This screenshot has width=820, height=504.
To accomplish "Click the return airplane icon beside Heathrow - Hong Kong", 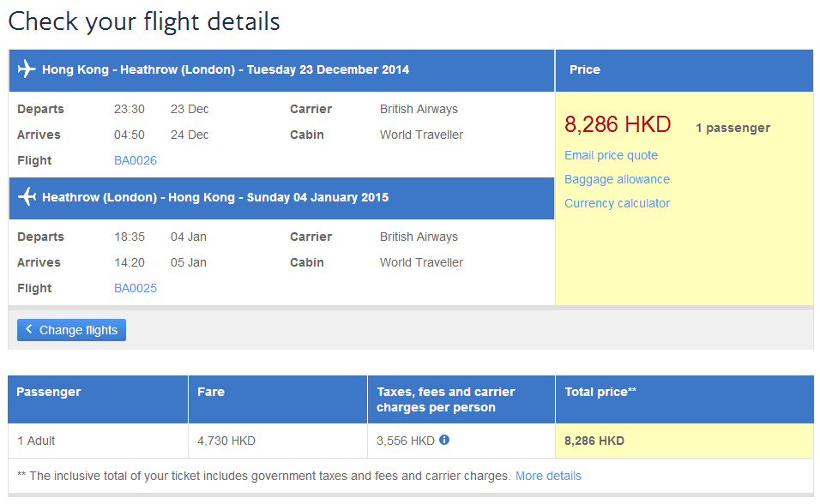I will [x=27, y=197].
